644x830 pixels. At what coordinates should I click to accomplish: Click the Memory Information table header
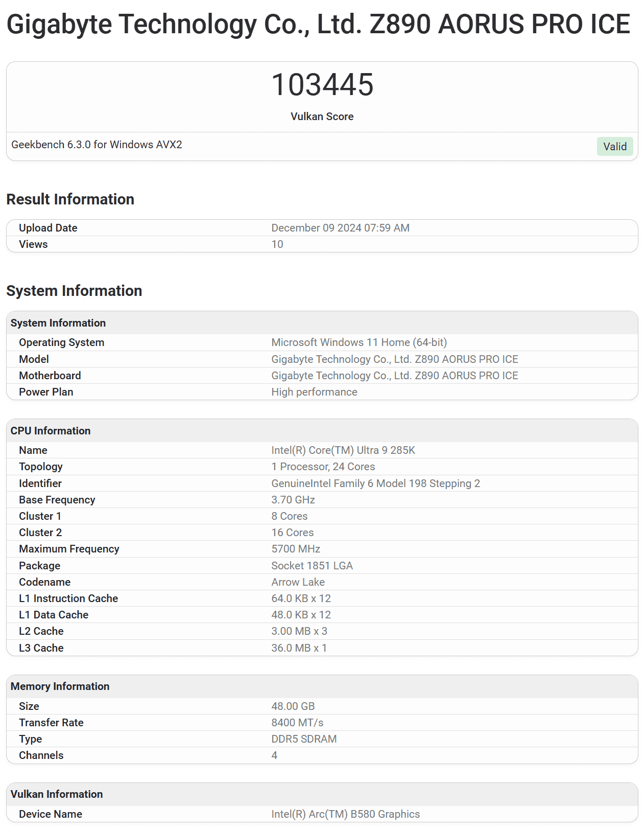[60, 686]
